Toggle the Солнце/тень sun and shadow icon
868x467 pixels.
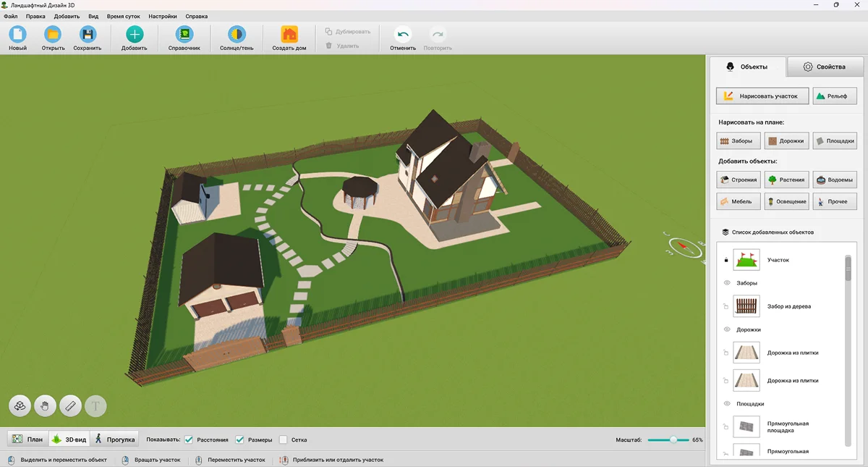237,34
